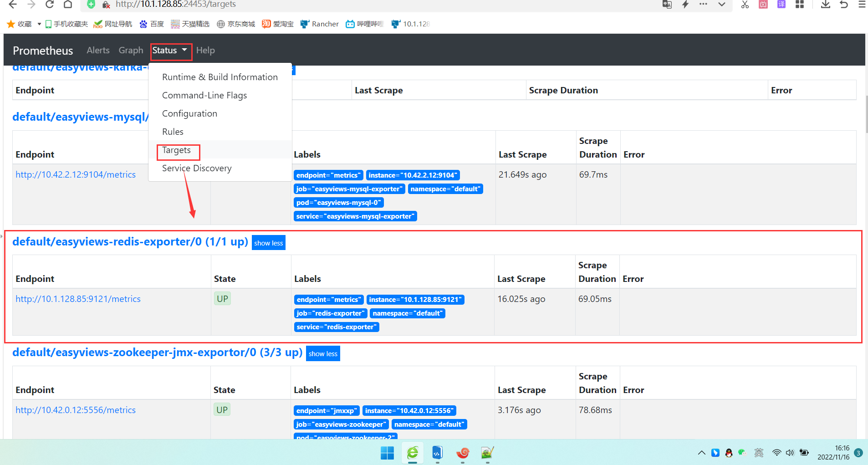Open the Help nav item
The image size is (868, 465).
205,51
